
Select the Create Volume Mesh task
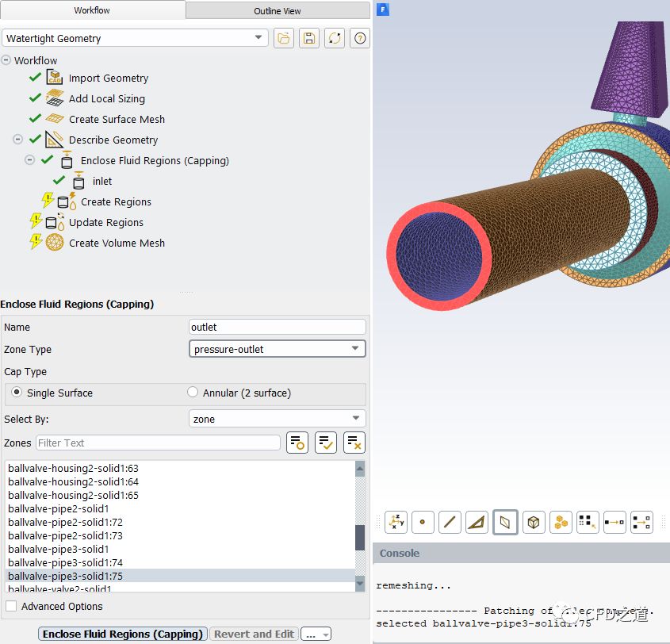point(117,243)
